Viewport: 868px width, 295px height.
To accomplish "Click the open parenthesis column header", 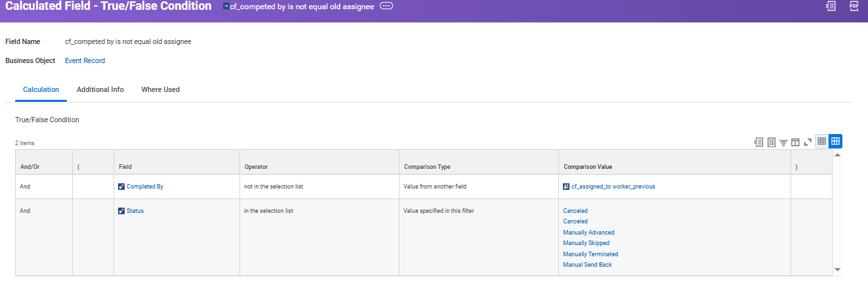I will point(93,162).
